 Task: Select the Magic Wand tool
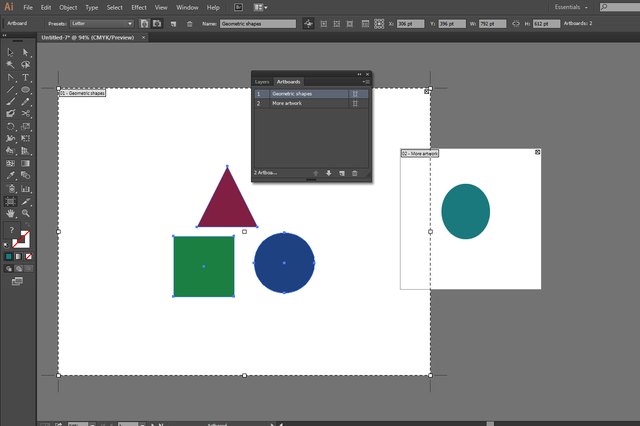(x=11, y=65)
